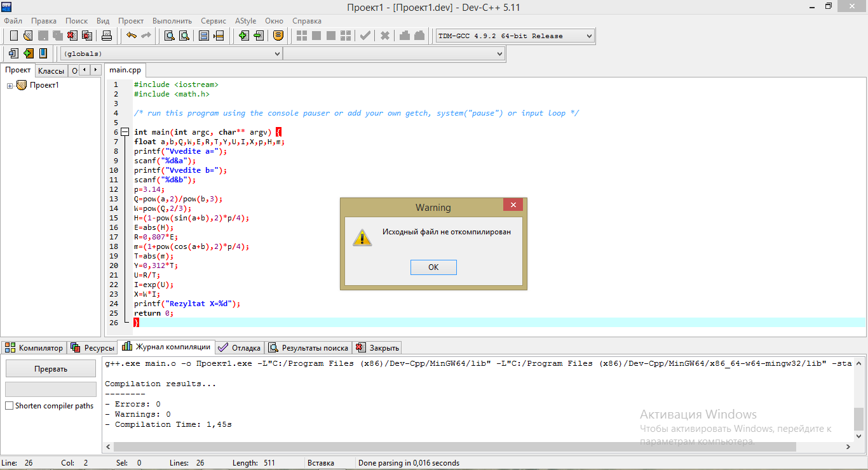Click the Print toolbar icon
Image resolution: width=868 pixels, height=470 pixels.
107,36
